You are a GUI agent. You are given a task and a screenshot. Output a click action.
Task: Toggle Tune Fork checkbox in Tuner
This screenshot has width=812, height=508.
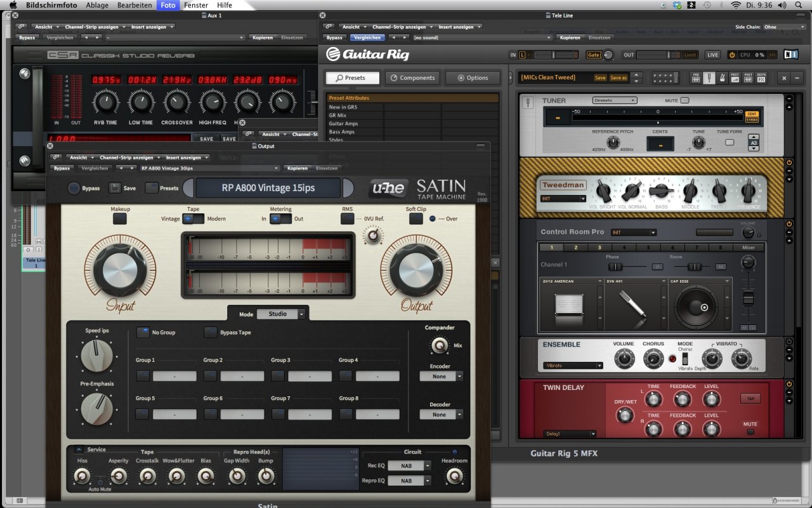coord(730,142)
